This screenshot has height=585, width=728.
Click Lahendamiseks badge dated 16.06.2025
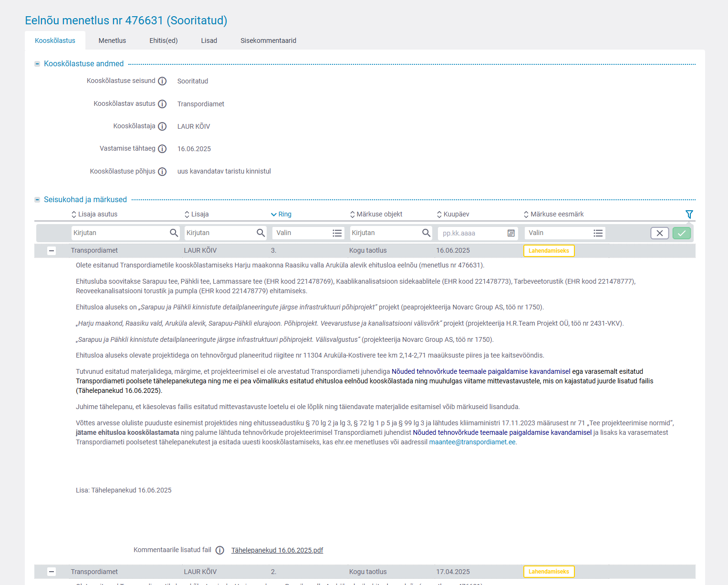click(549, 251)
